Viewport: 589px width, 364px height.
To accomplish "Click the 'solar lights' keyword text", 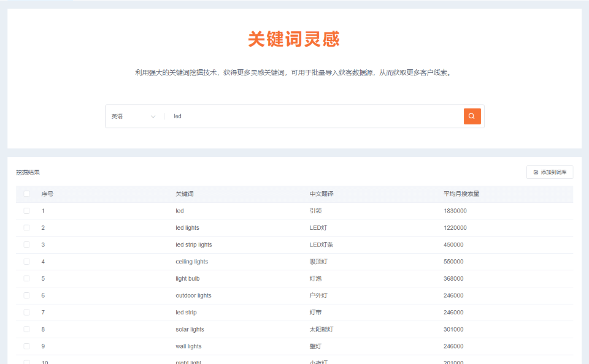I will click(x=190, y=329).
